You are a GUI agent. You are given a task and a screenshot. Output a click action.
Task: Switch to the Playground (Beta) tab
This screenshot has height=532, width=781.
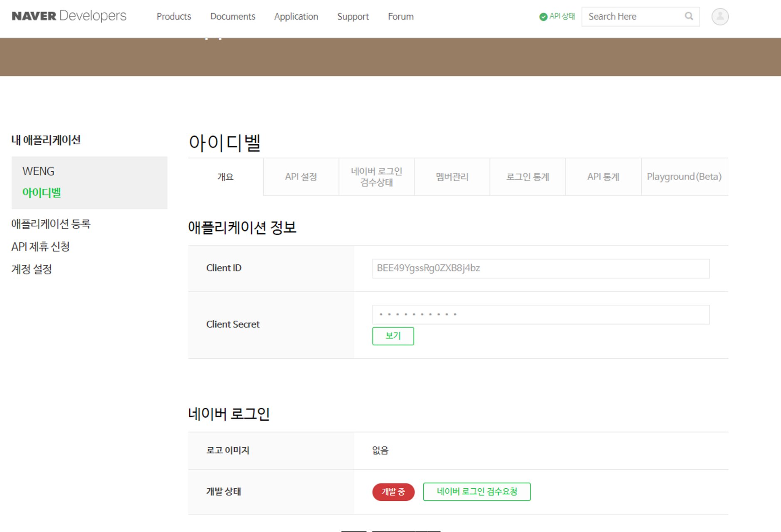click(685, 177)
